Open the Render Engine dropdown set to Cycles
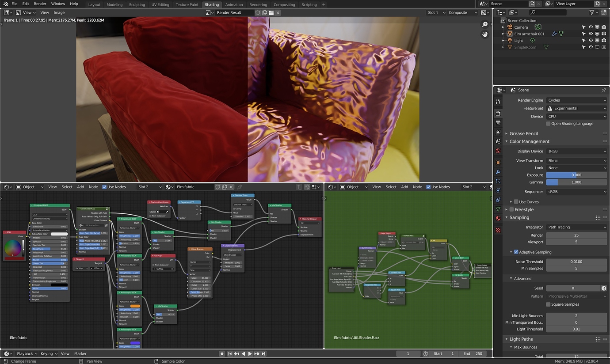This screenshot has width=610, height=364. 576,100
